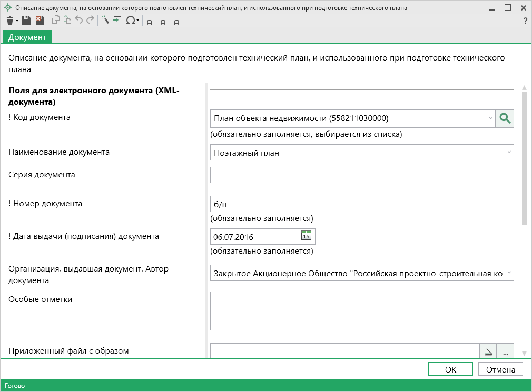532x392 pixels.
Task: Select the 'Документ' tab
Action: (x=27, y=36)
